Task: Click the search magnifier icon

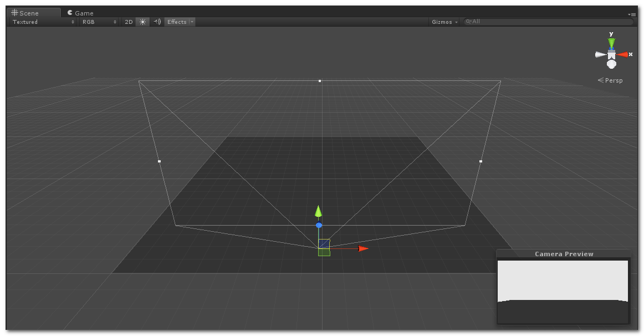Action: (x=468, y=22)
